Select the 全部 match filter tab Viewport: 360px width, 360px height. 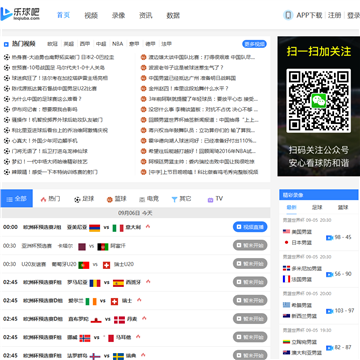(17, 198)
